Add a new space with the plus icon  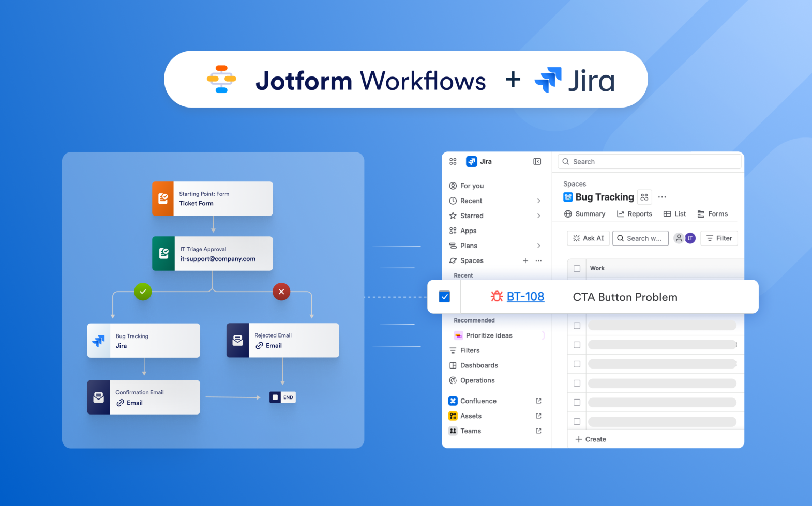coord(525,260)
